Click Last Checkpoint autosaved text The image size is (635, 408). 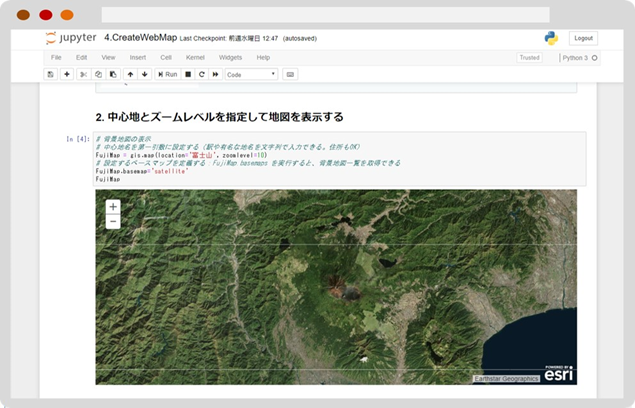click(248, 38)
